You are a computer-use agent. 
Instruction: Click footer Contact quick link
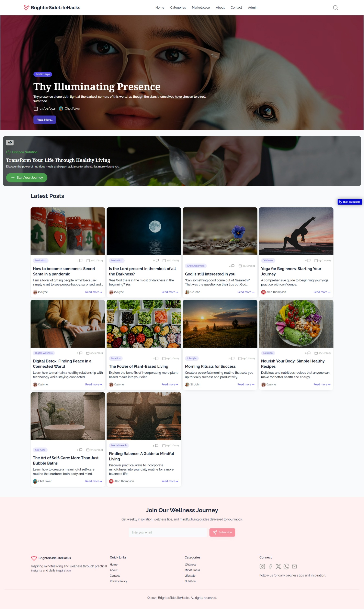pos(115,576)
